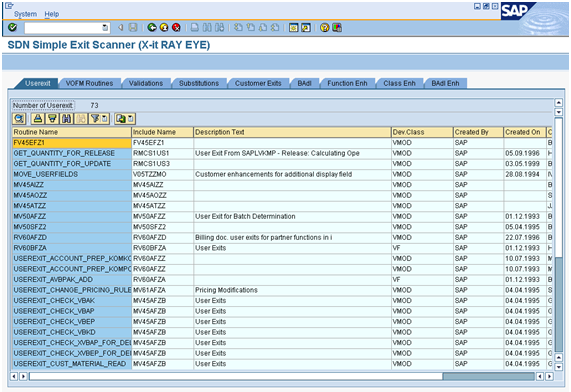Select the Userexit tab
Image resolution: width=571 pixels, height=392 pixels.
point(38,83)
